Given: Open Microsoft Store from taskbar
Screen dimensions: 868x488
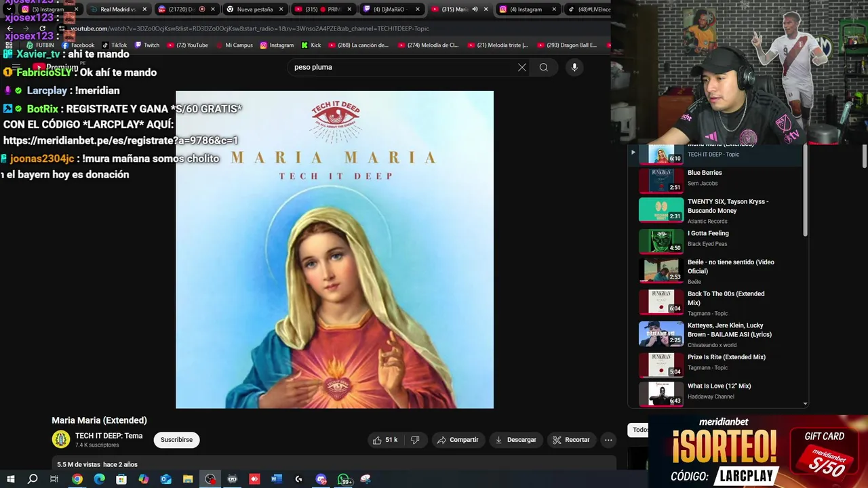Looking at the screenshot, I should click(121, 479).
